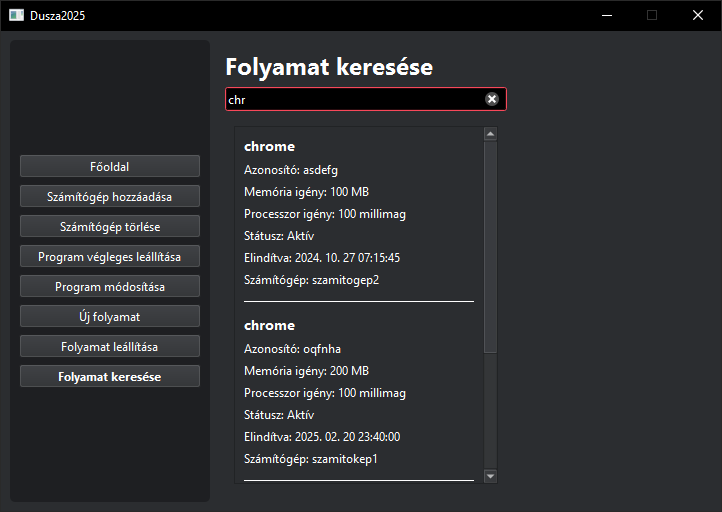Select Új folyamat in sidebar
The height and width of the screenshot is (512, 722).
110,316
